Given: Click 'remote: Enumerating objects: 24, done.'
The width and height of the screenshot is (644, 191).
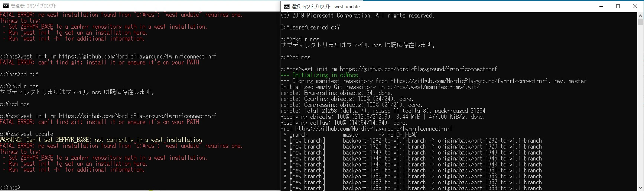Looking at the screenshot, I should [336, 93].
